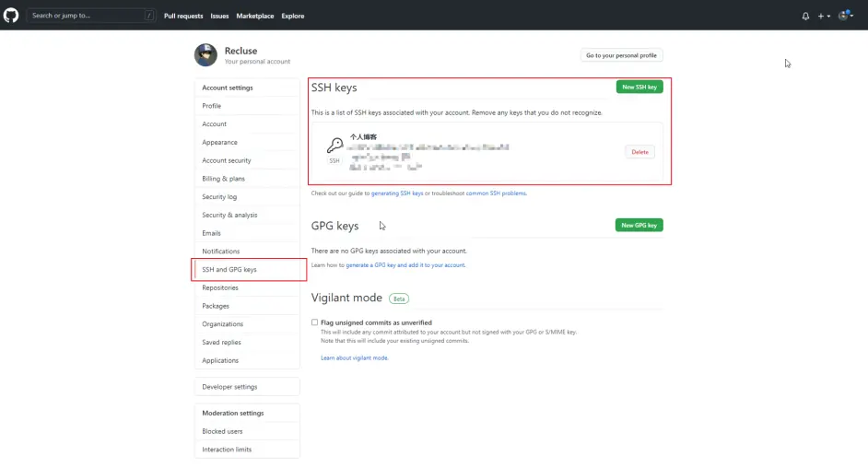868x468 pixels.
Task: Open Pull requests in top navigation
Action: click(183, 16)
